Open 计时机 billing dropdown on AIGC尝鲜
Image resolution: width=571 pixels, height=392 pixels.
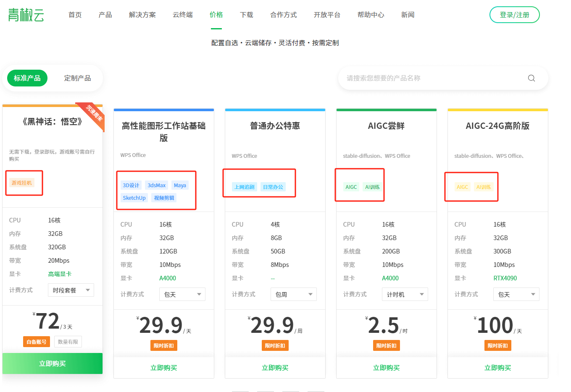tap(405, 294)
